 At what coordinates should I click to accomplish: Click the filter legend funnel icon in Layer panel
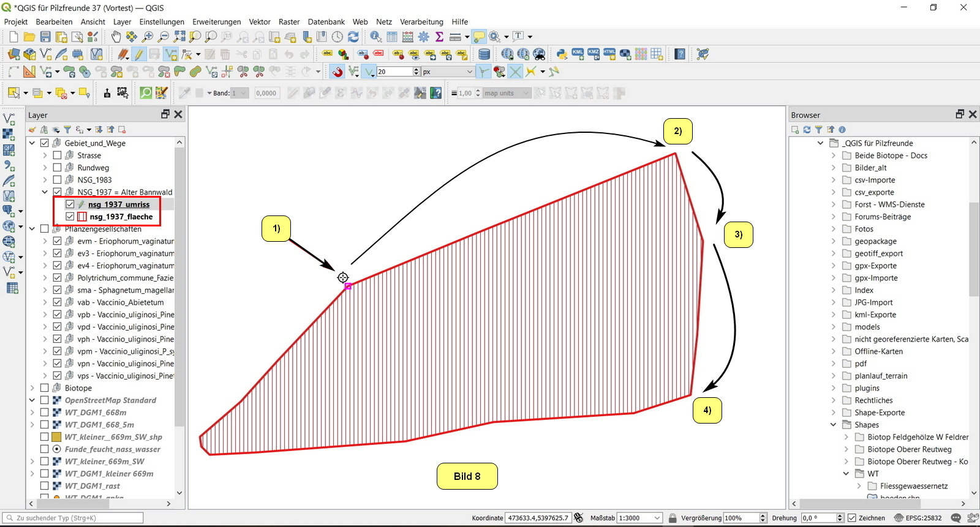67,130
